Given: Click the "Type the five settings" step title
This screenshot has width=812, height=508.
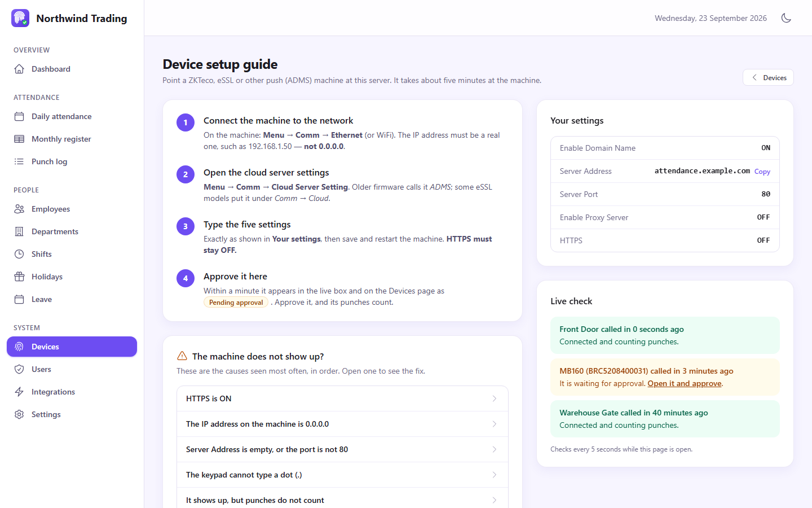Looking at the screenshot, I should click(x=247, y=224).
